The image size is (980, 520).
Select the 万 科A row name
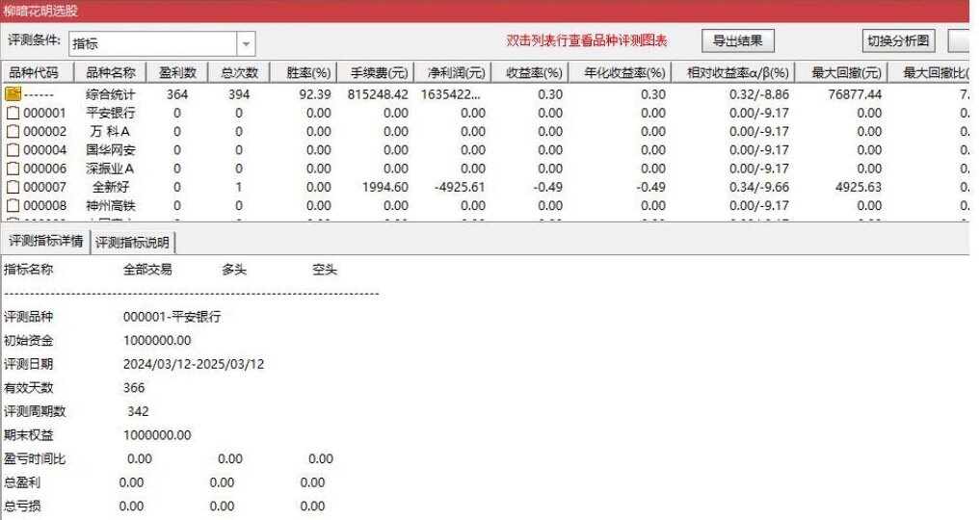110,132
